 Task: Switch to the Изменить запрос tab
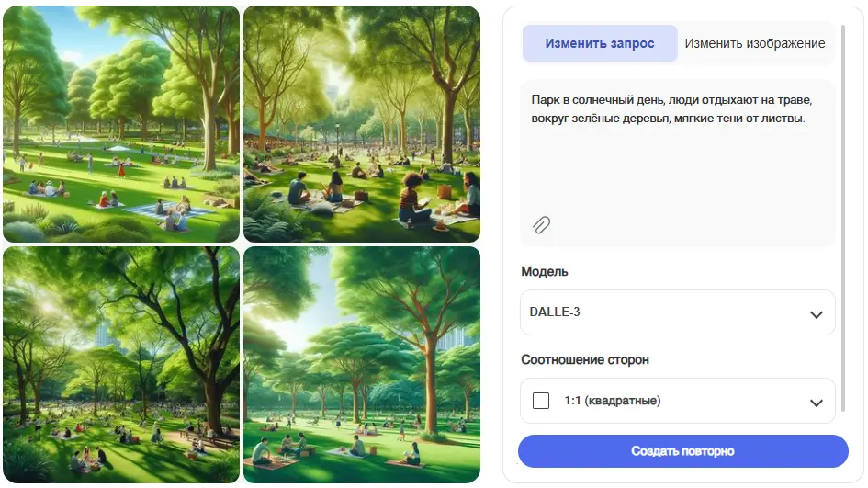tap(600, 43)
